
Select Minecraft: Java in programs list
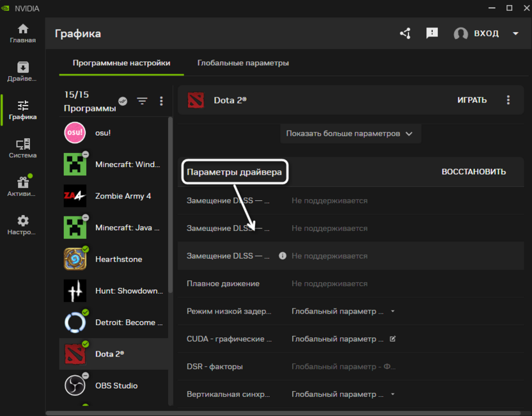(x=114, y=228)
